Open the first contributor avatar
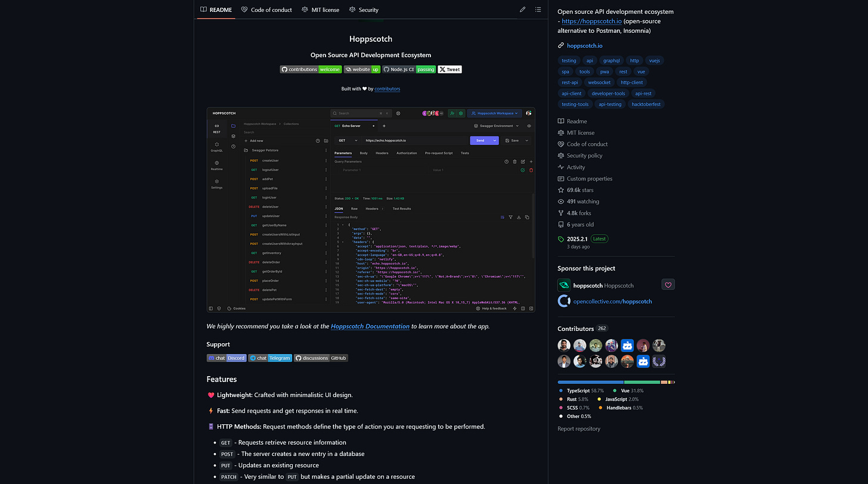 click(564, 346)
